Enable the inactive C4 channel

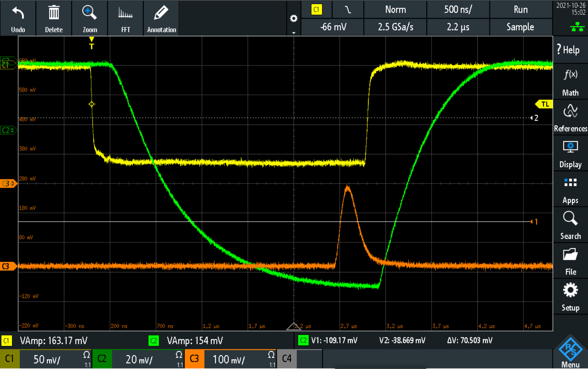tap(287, 359)
